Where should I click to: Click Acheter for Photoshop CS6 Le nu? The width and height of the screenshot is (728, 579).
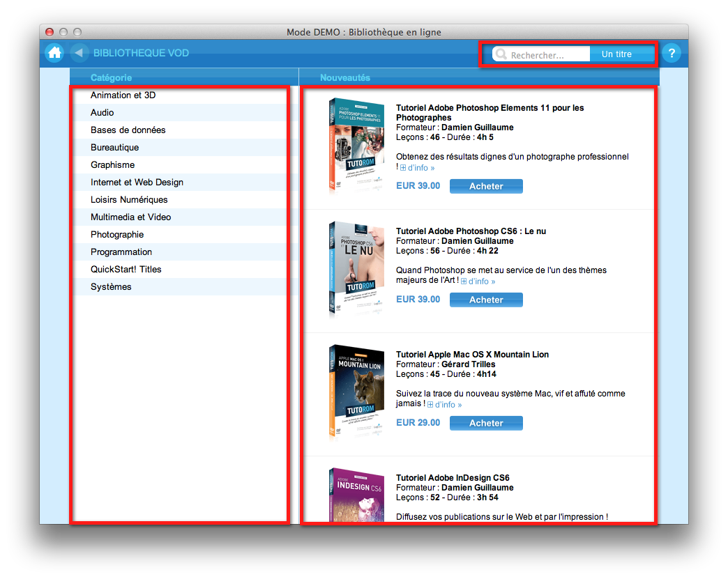(x=486, y=300)
